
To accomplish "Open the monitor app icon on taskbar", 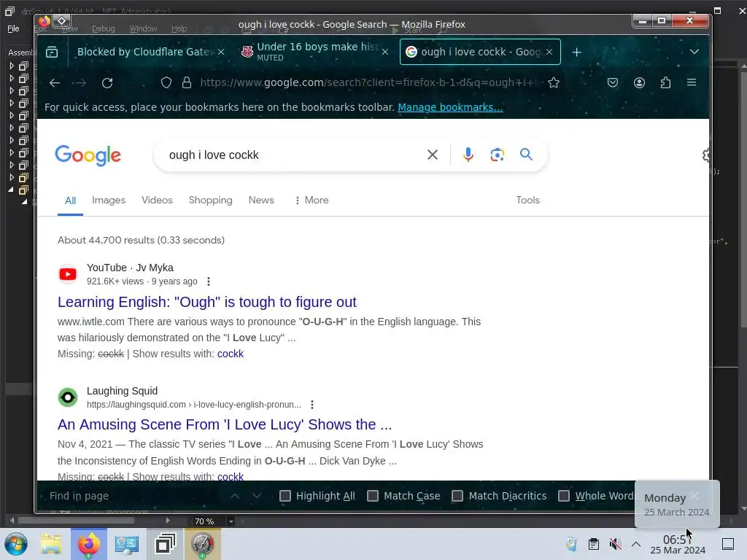I will (x=127, y=544).
